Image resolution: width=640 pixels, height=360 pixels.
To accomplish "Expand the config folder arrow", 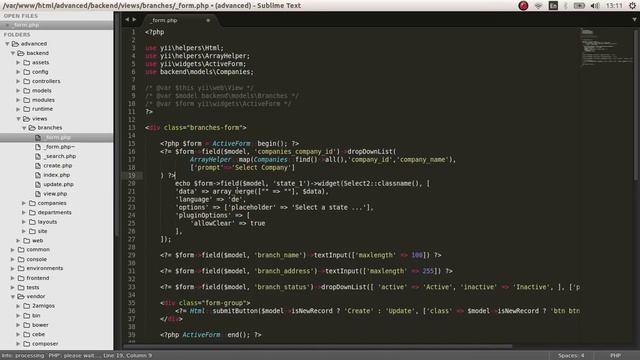I will coord(18,72).
